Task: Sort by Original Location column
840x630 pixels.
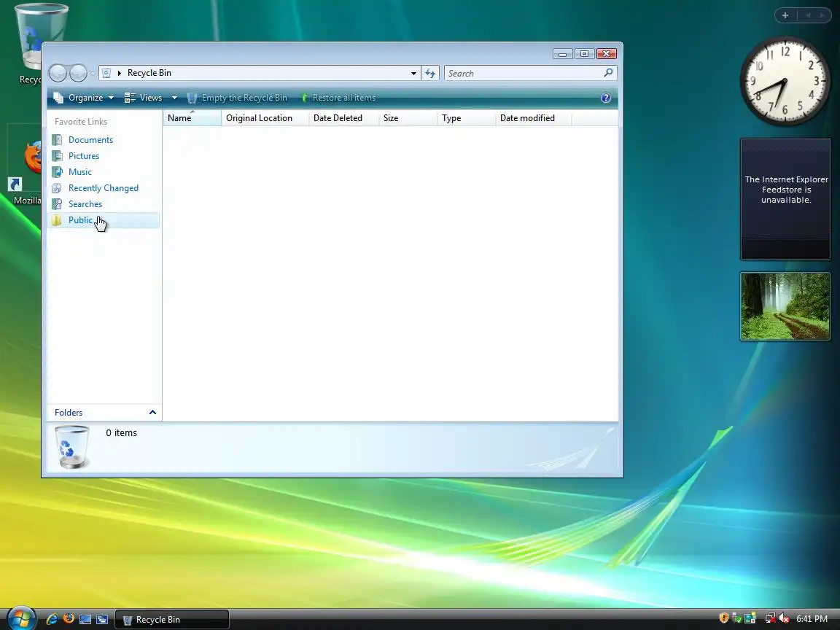Action: (x=265, y=118)
